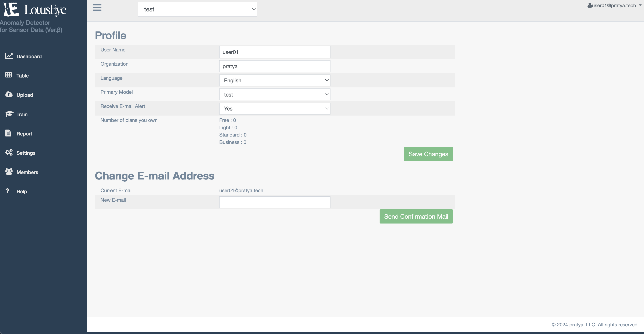This screenshot has height=334, width=644.
Task: Click the Train graduation cap icon
Action: click(x=9, y=114)
